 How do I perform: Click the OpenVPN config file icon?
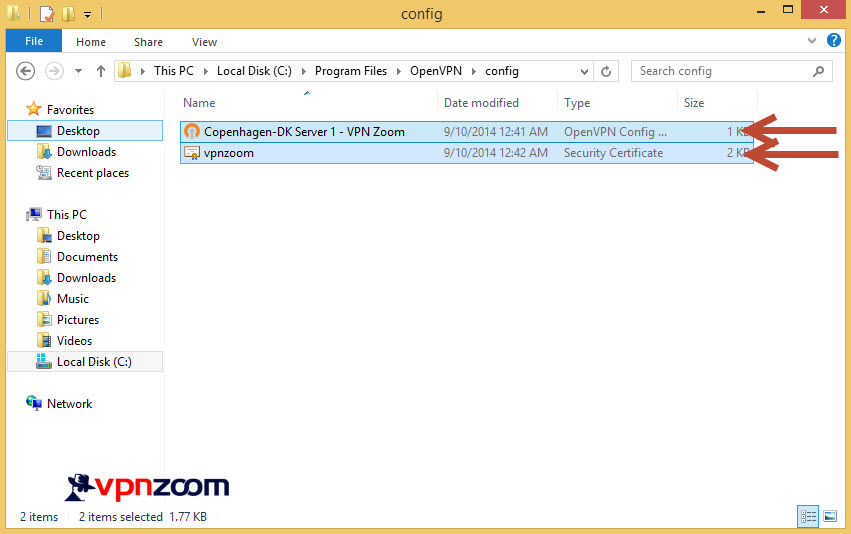[x=192, y=131]
